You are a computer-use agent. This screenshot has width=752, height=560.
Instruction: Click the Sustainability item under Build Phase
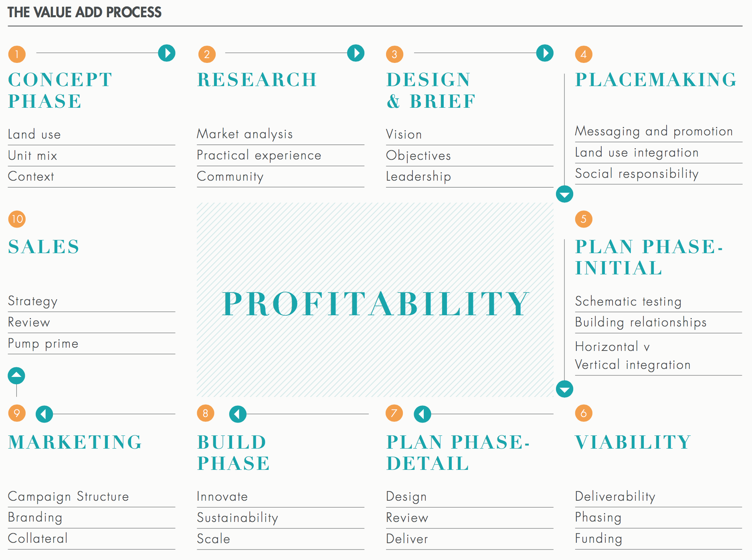pyautogui.click(x=237, y=518)
